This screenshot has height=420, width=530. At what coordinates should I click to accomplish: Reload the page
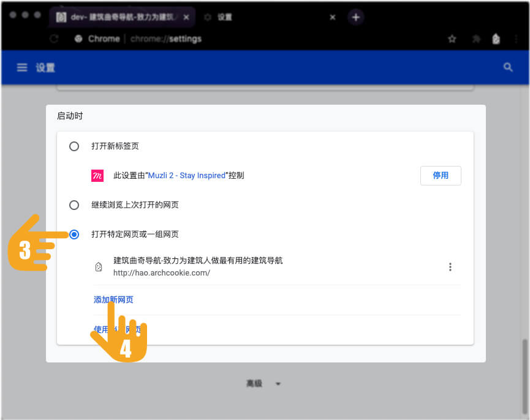pos(54,39)
